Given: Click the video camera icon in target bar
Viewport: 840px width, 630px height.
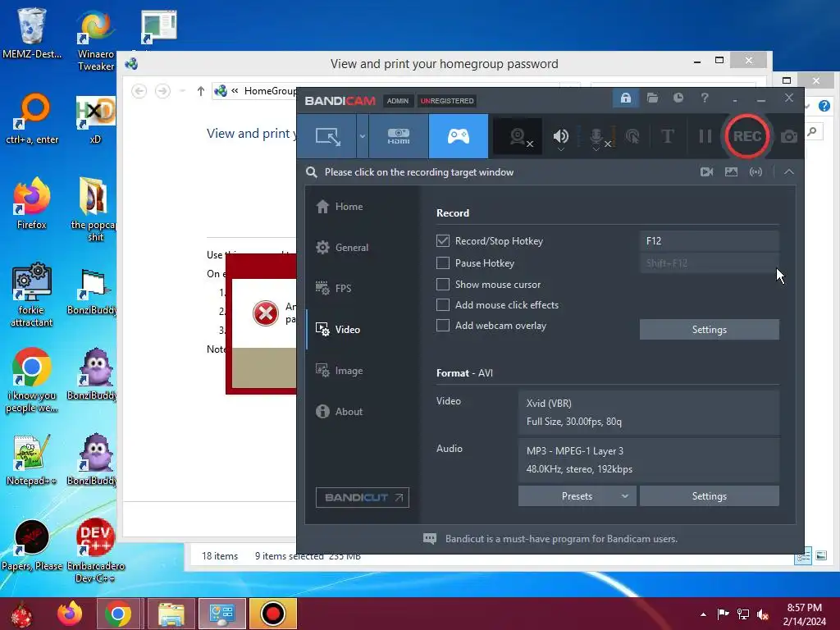Looking at the screenshot, I should 706,172.
